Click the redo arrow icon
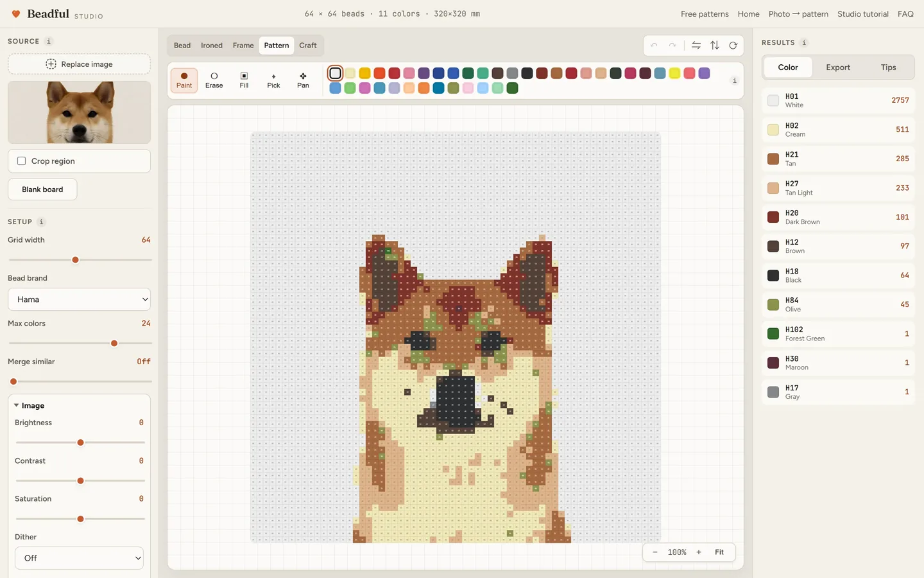 click(x=672, y=46)
